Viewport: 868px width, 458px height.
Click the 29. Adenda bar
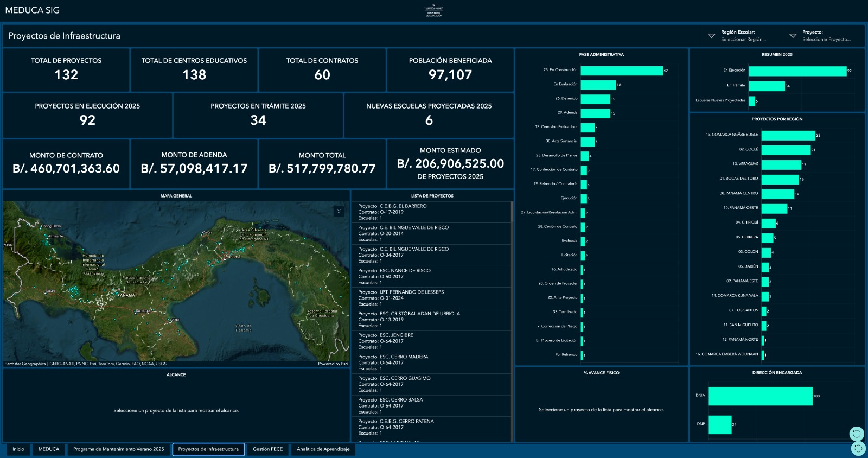coord(596,113)
